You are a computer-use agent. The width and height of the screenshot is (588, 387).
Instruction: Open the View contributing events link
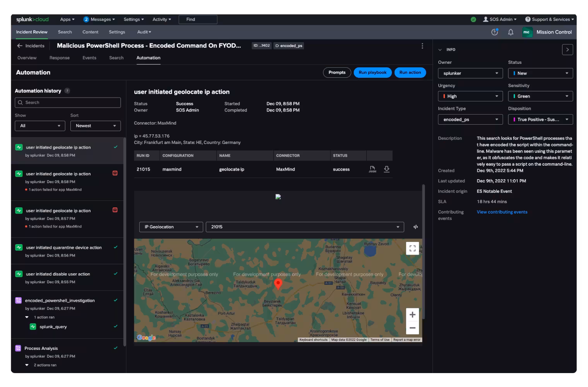[x=502, y=212]
